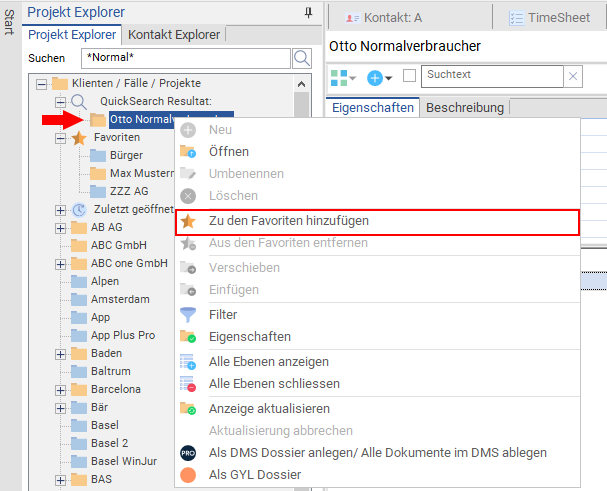Select the App Plus Pro folder
The height and width of the screenshot is (491, 607).
click(x=123, y=335)
